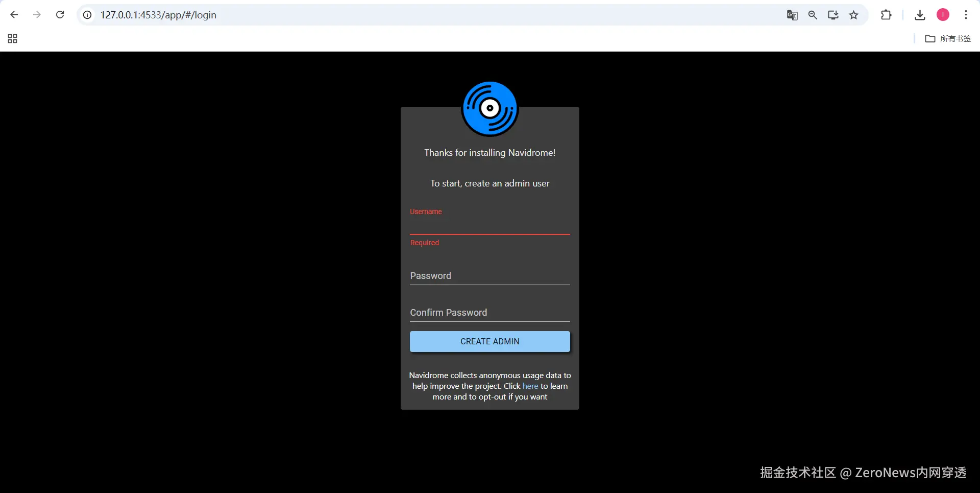Focus the Confirm Password field
The width and height of the screenshot is (980, 493).
(490, 312)
